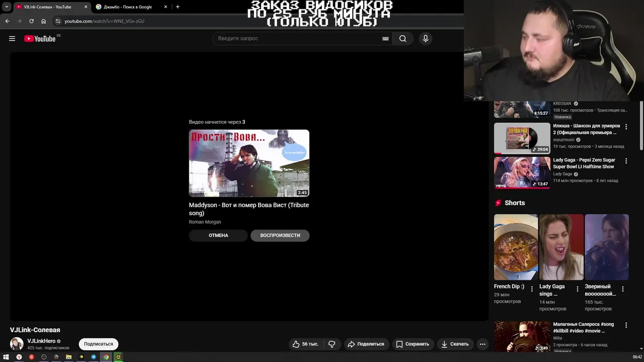Open a new browser tab
Viewport: 644px width, 362px height.
point(178,7)
